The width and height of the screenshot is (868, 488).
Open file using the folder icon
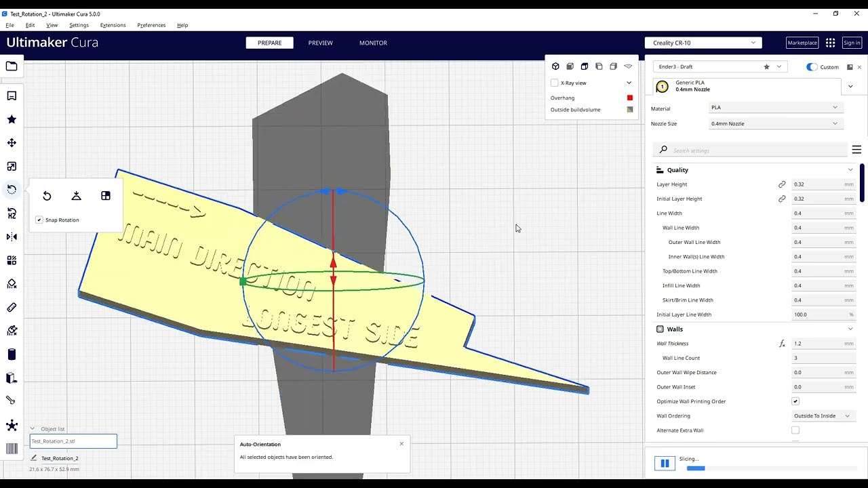(x=12, y=66)
